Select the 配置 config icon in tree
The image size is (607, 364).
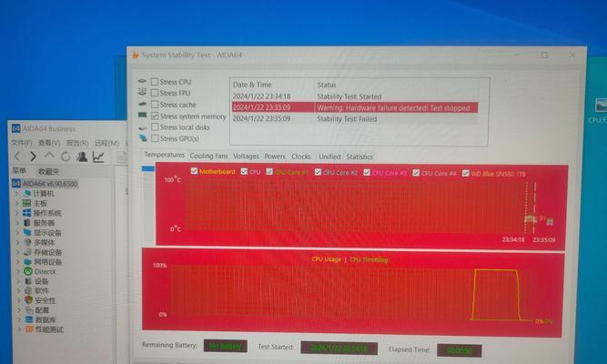coord(28,309)
